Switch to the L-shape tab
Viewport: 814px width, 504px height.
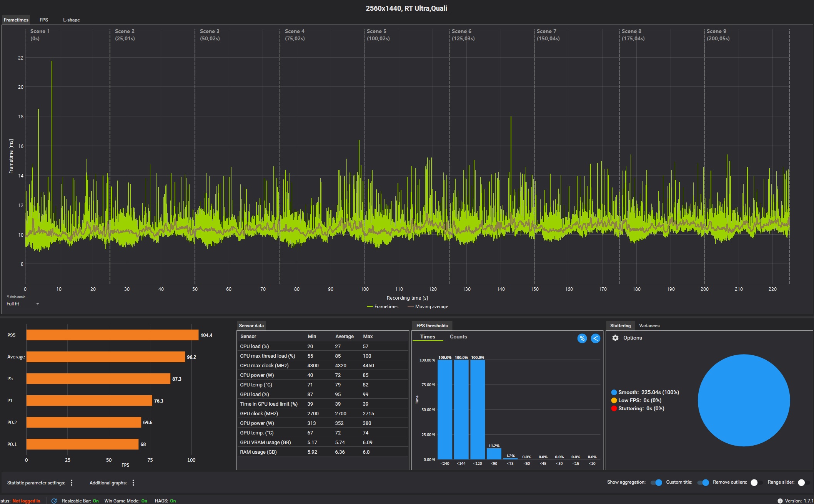pyautogui.click(x=72, y=20)
